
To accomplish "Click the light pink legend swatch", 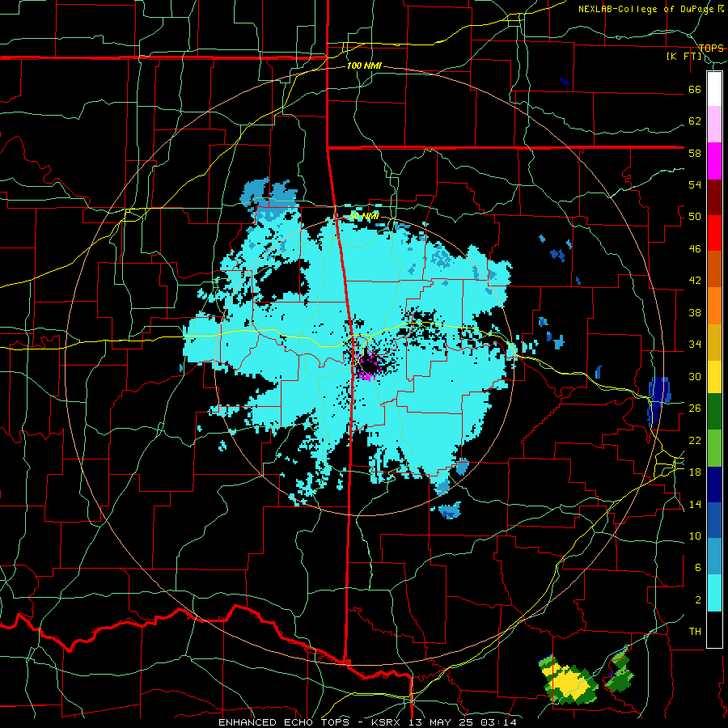I will (x=714, y=124).
